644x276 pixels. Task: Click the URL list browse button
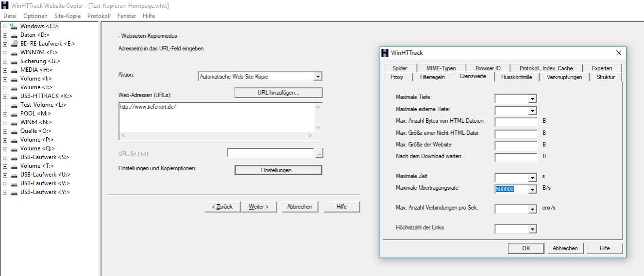click(x=319, y=153)
